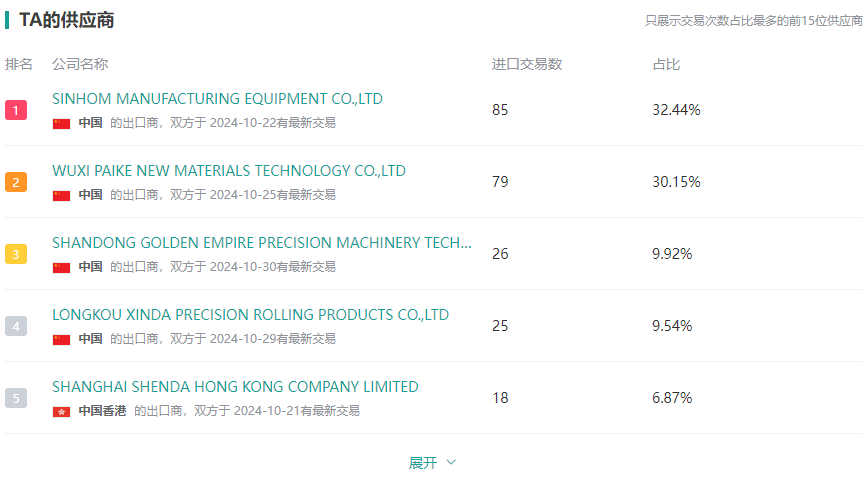Viewport: 867px width, 485px height.
Task: Open SHANGHAI SHENDA HONG KONG COMPANY link
Action: pyautogui.click(x=235, y=387)
